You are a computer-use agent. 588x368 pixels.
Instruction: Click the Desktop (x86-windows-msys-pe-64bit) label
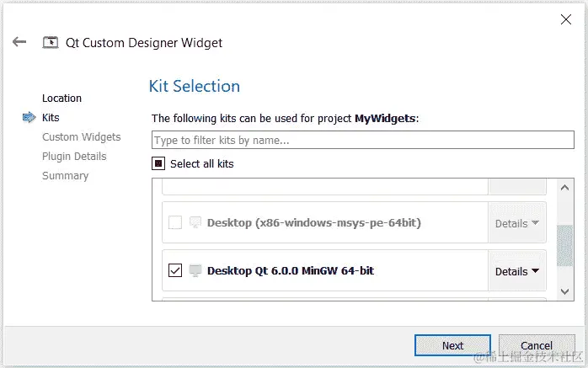click(314, 222)
